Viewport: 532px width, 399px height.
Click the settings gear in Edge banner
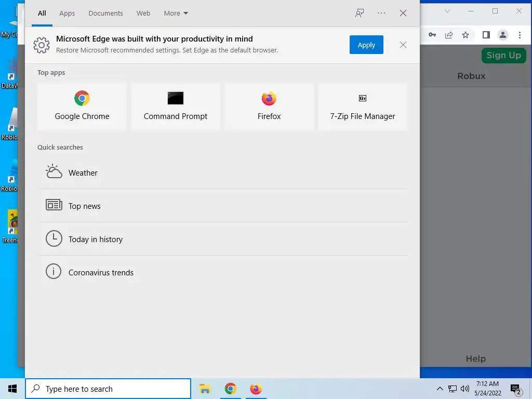[x=42, y=45]
